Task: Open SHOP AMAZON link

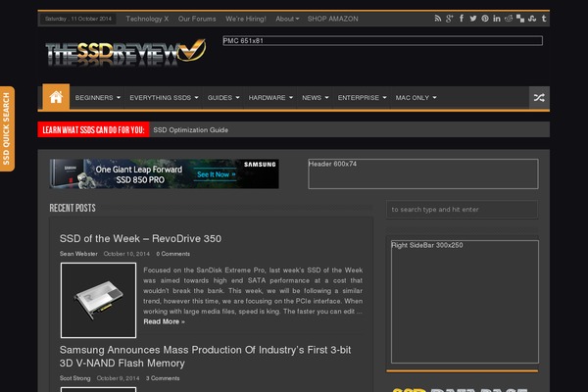Action: tap(332, 19)
